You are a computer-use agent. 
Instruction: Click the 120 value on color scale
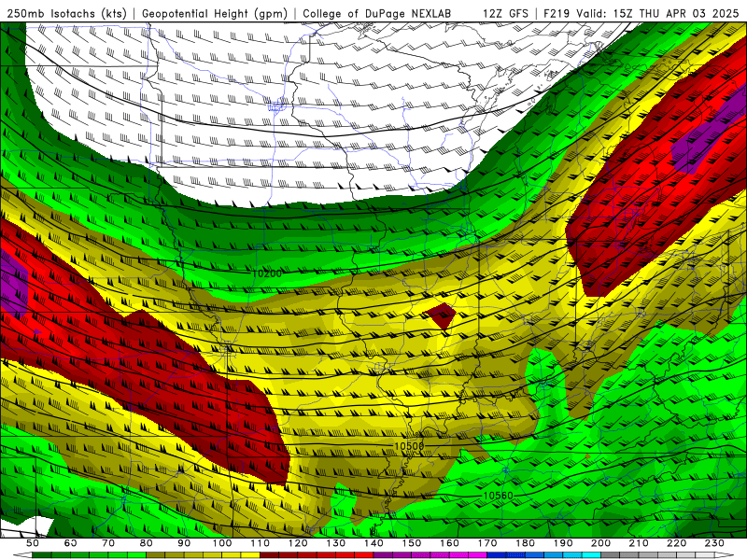click(298, 543)
